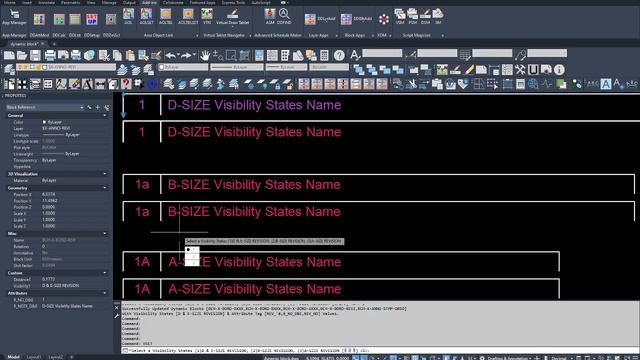This screenshot has height=360, width=640.
Task: Click the Area Object Link panel title
Action: pos(158,36)
